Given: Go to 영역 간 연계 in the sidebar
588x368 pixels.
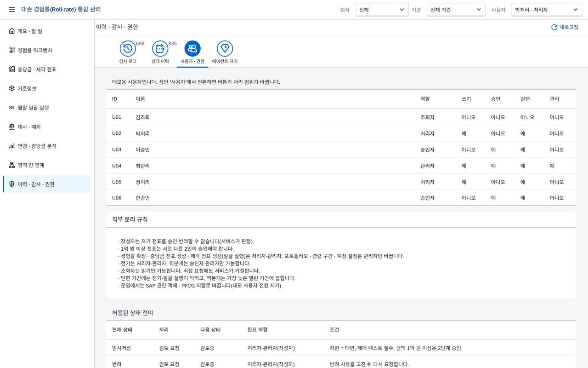Looking at the screenshot, I should (x=47, y=165).
